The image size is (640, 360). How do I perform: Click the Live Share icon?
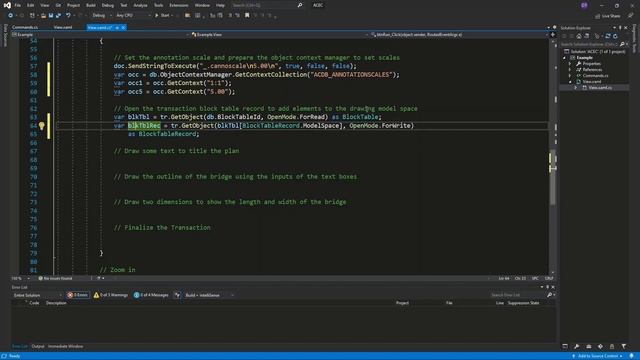598,16
